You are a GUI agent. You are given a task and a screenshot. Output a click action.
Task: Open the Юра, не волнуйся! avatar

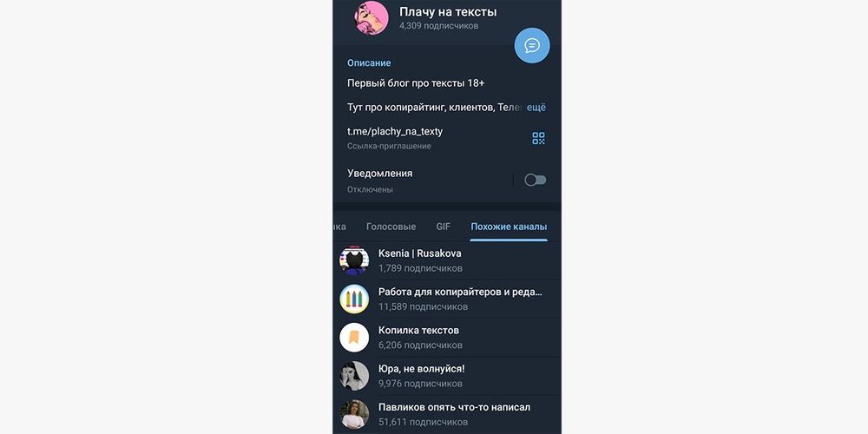354,376
